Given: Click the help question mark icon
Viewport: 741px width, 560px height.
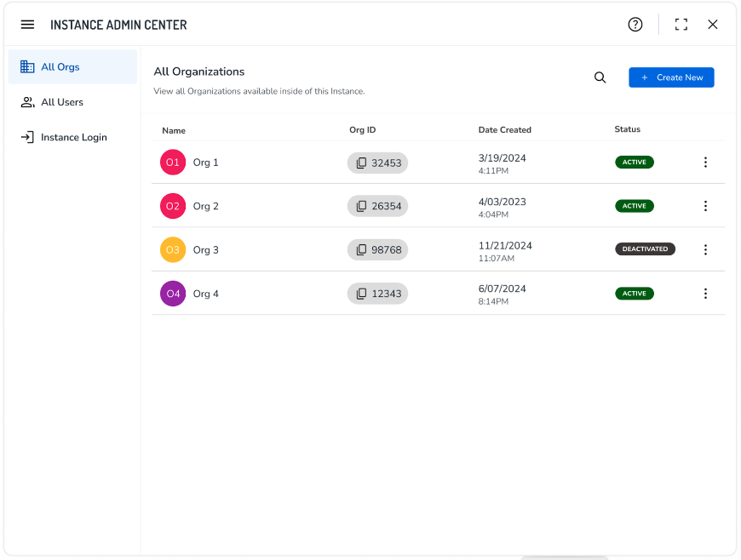Looking at the screenshot, I should [x=635, y=25].
